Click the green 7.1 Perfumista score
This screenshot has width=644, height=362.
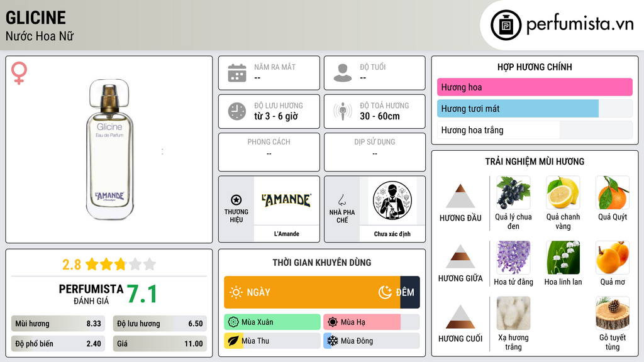(142, 294)
